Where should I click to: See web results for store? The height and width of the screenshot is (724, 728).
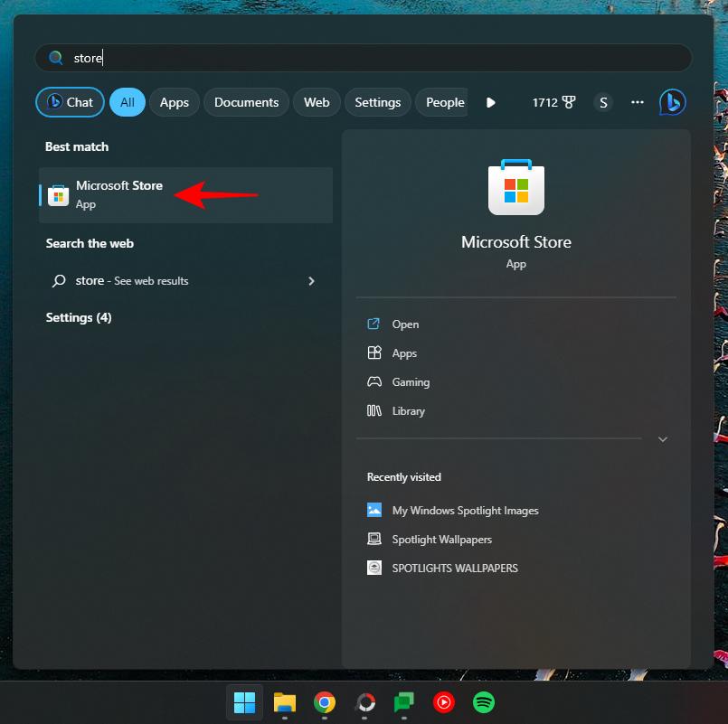[145, 280]
